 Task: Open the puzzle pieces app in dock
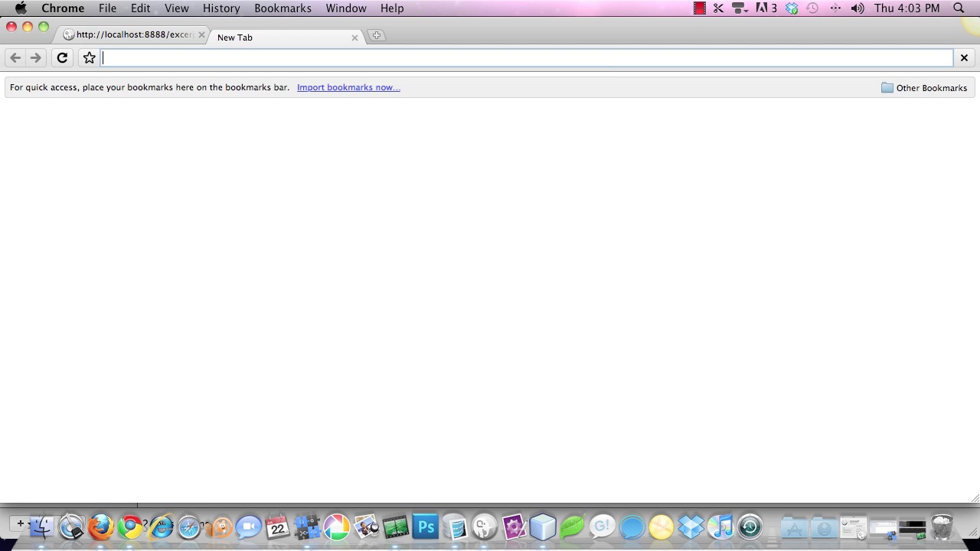pos(307,527)
